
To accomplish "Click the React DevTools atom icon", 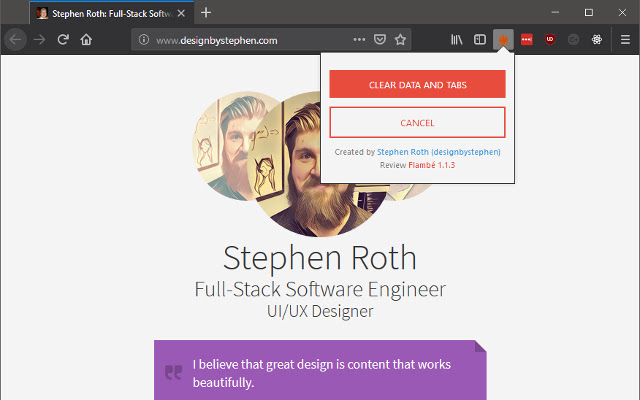I will coord(596,40).
